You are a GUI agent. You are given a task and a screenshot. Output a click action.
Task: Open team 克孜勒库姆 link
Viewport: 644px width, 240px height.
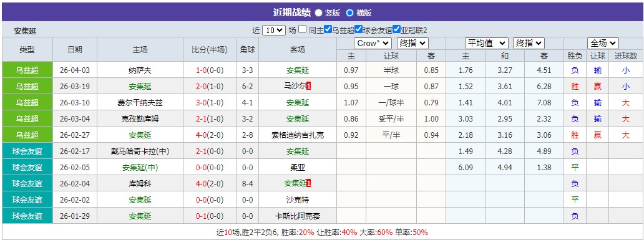click(140, 119)
